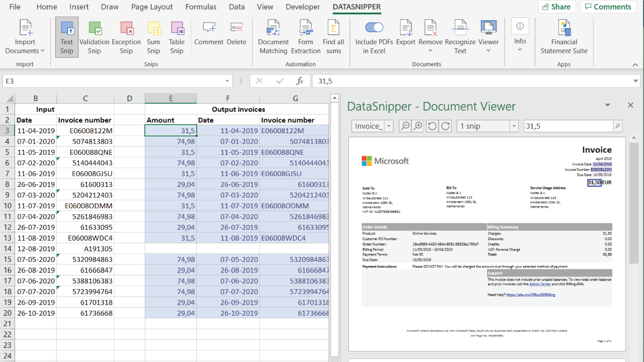Open the Page Layout tab
This screenshot has height=362, width=644.
152,7
